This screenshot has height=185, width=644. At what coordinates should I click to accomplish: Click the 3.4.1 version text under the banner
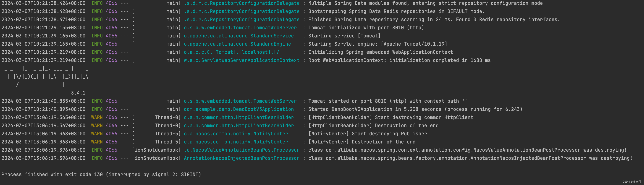tap(78, 93)
